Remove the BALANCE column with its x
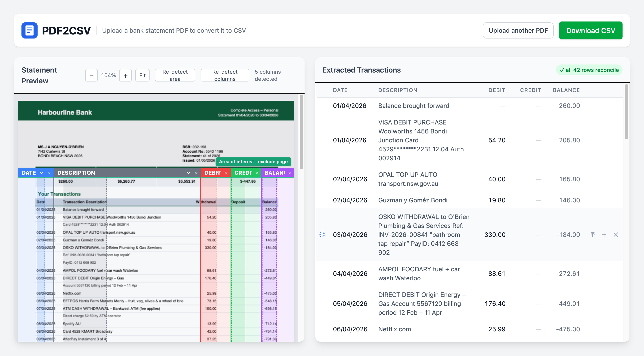Screen dimensions: 644x356 coord(290,173)
